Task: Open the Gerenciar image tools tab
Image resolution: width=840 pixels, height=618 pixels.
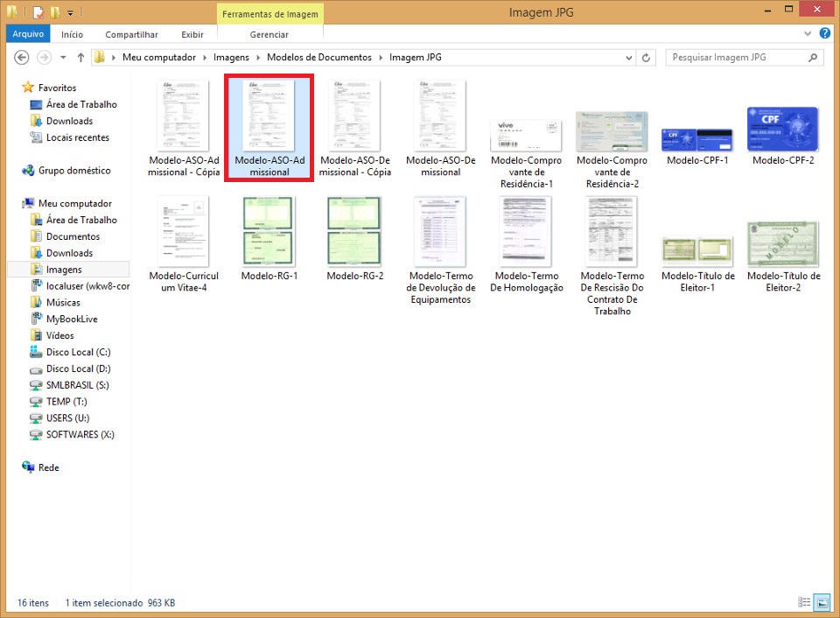Action: click(x=269, y=34)
